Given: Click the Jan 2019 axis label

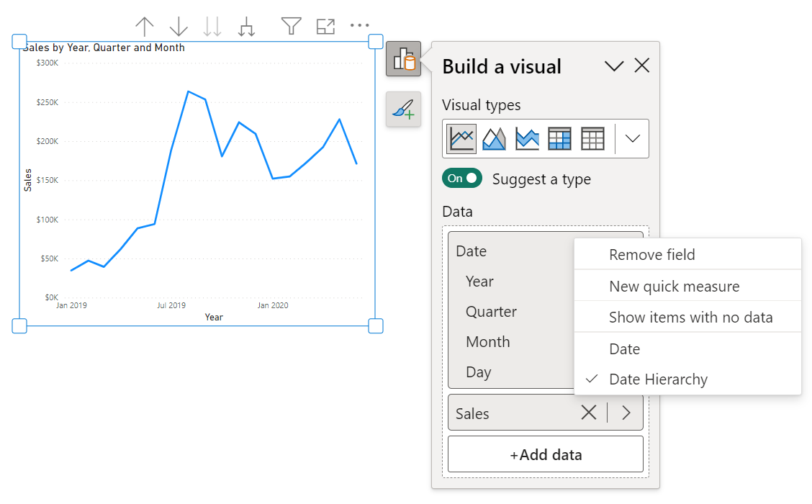Looking at the screenshot, I should point(71,305).
